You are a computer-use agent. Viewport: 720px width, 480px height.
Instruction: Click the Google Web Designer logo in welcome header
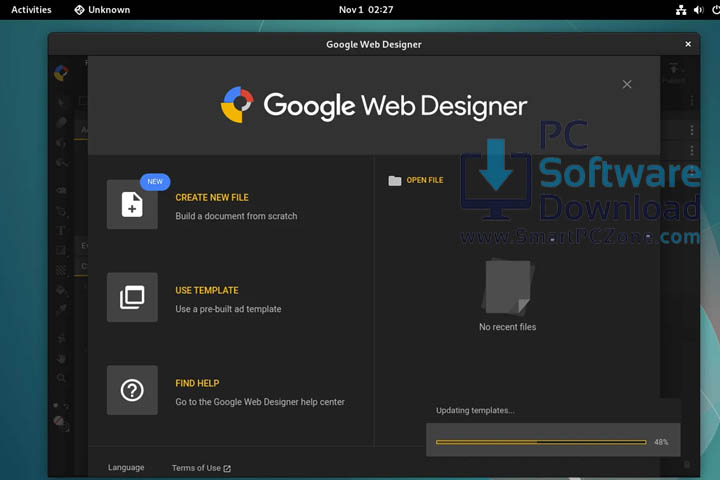237,105
